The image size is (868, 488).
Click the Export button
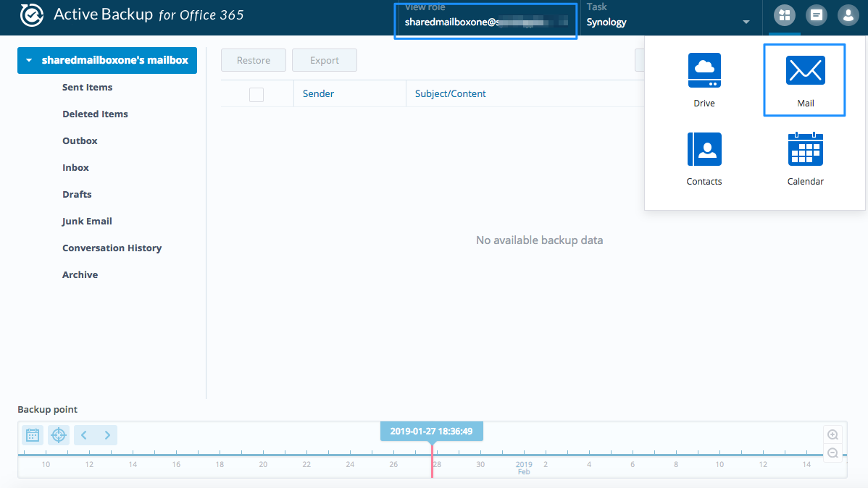click(x=325, y=61)
